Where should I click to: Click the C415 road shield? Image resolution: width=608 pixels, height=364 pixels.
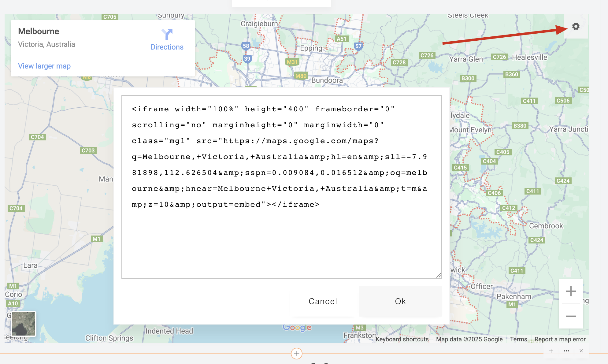460,168
